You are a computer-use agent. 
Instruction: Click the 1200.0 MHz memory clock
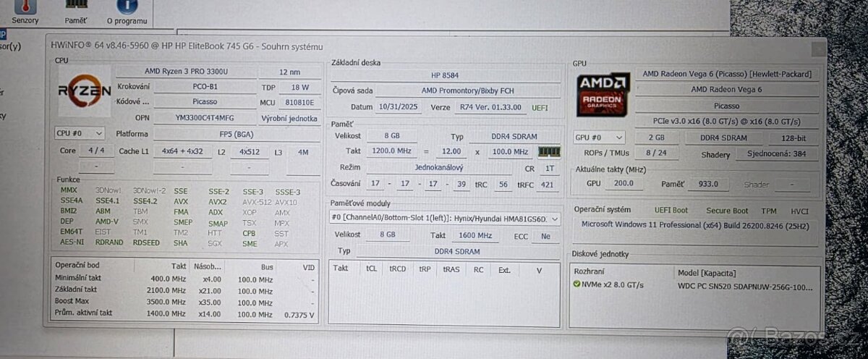coord(391,151)
